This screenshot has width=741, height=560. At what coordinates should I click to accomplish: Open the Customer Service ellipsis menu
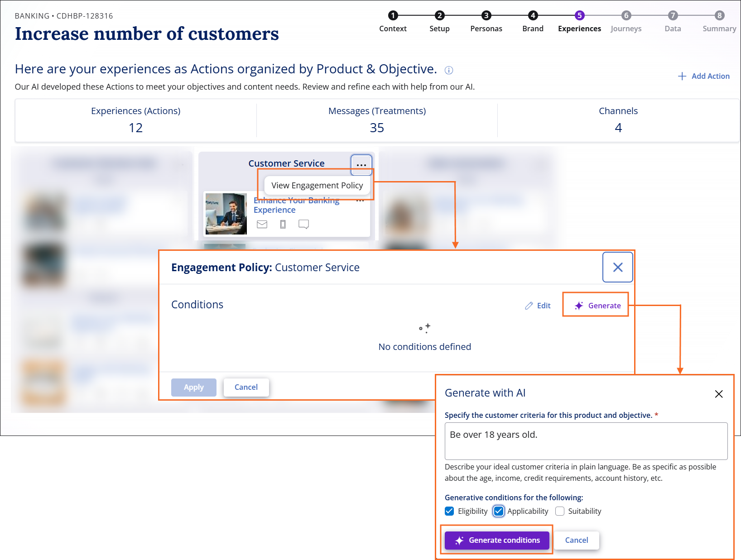tap(361, 165)
